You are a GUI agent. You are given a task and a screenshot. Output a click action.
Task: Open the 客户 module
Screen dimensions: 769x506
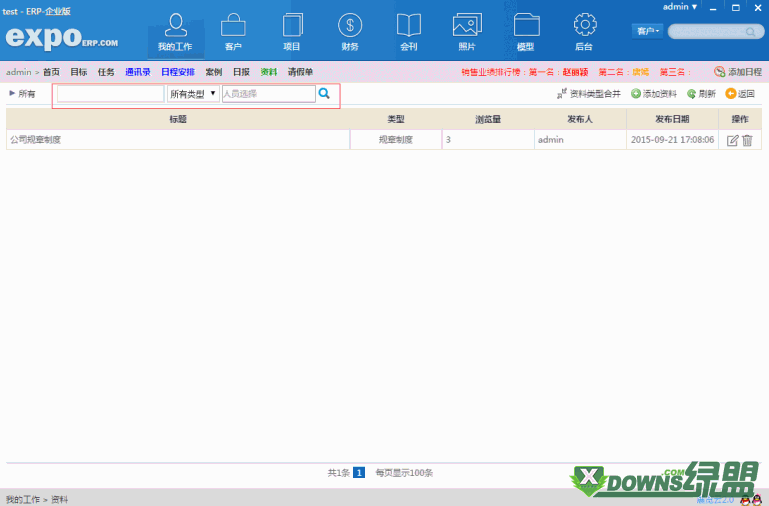[x=233, y=32]
